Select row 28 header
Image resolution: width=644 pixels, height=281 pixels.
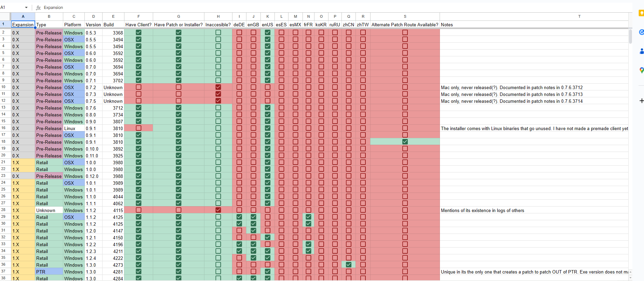click(x=5, y=210)
